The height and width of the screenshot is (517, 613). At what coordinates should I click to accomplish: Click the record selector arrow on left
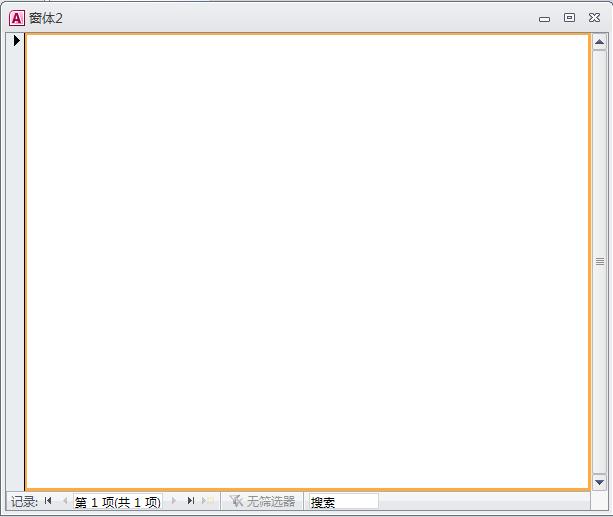coord(16,40)
